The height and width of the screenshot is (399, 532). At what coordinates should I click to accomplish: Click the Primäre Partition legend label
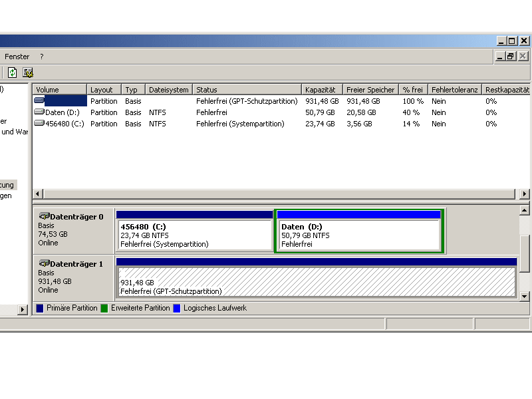pos(72,308)
